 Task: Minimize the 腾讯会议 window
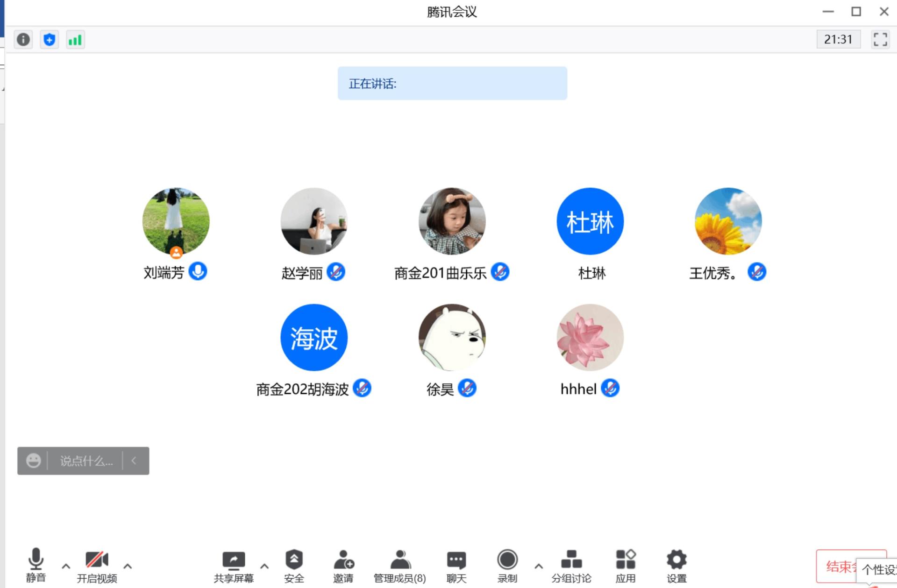[x=828, y=12]
